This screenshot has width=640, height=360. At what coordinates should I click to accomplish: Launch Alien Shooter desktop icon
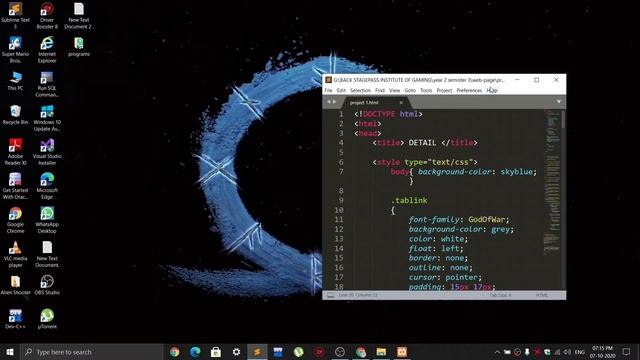(x=16, y=285)
